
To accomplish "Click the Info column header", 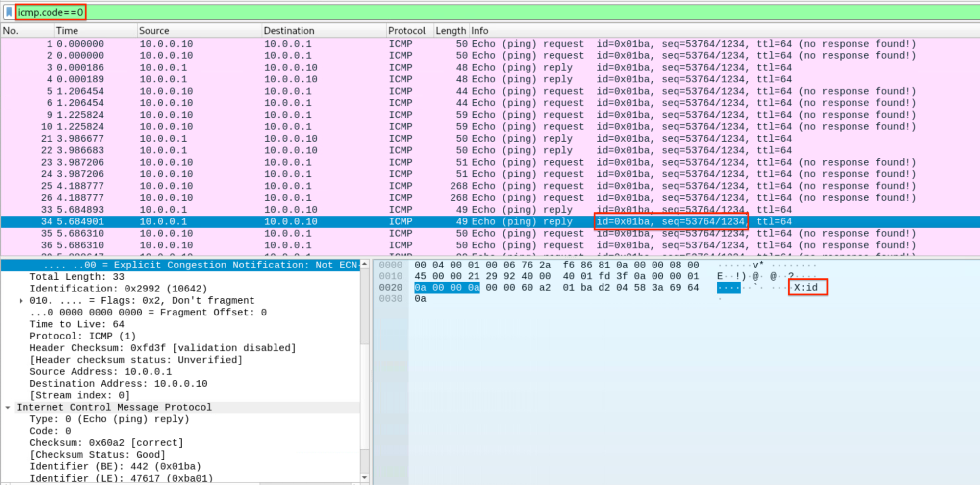I will 479,30.
